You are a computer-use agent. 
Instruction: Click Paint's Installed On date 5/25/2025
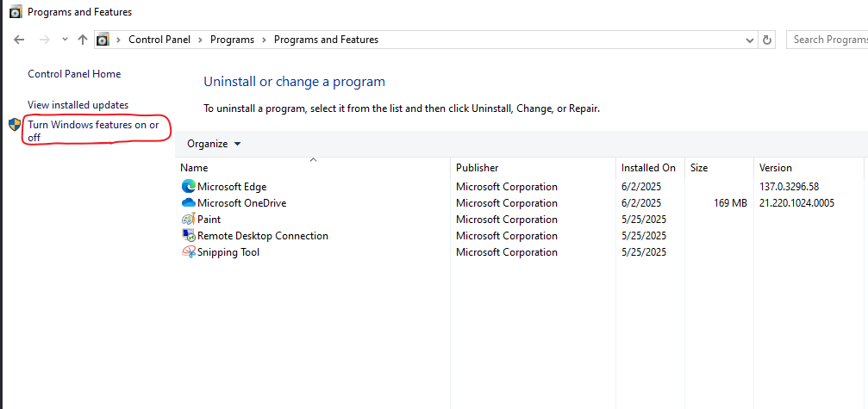644,220
